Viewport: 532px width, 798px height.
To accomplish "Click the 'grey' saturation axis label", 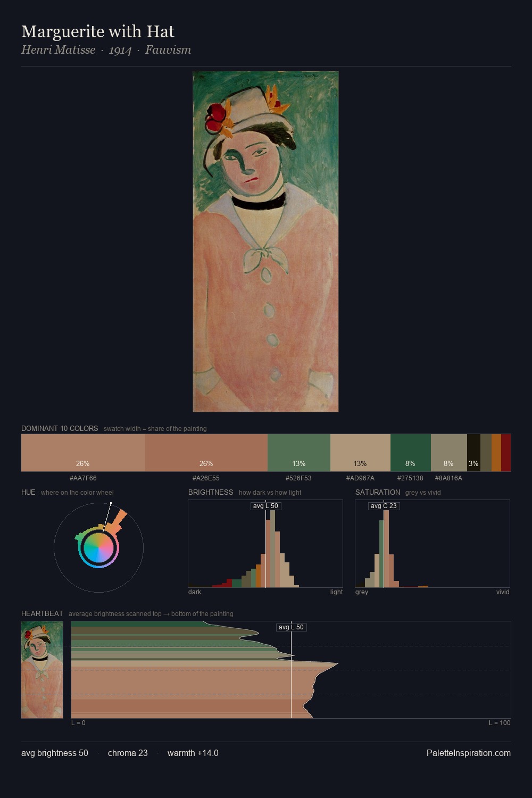I will (x=362, y=592).
